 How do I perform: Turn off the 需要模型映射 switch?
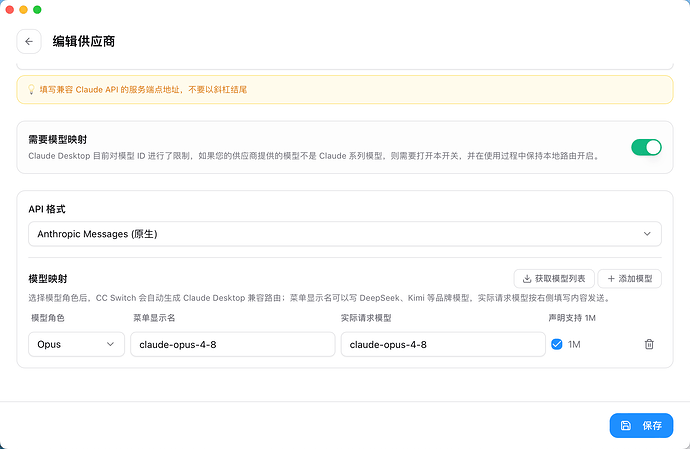pos(646,147)
